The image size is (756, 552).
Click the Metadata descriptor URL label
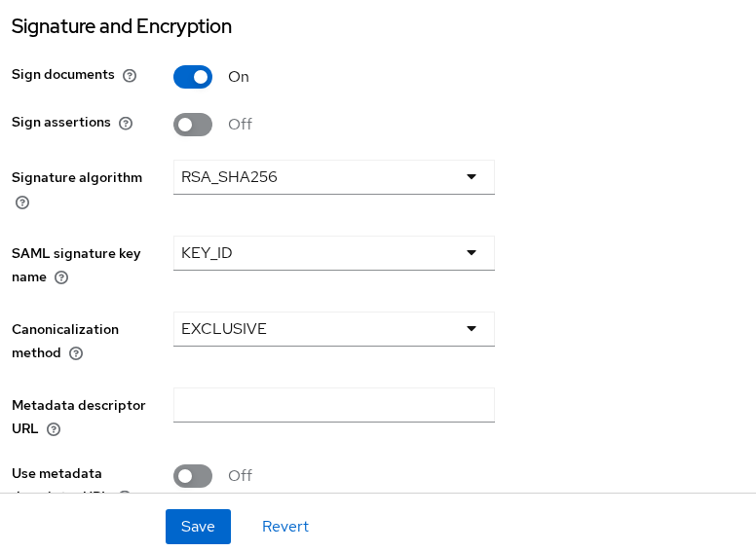click(79, 417)
